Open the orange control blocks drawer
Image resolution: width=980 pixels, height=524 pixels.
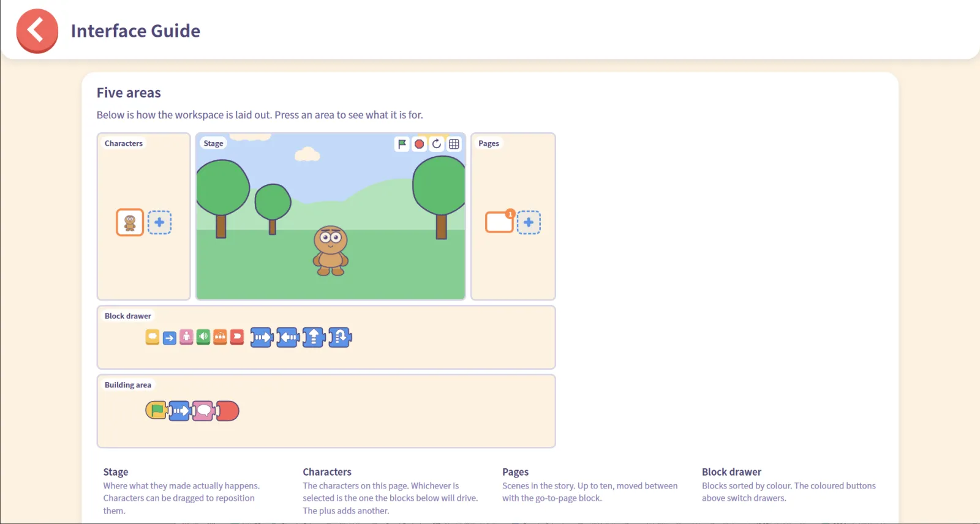(x=220, y=337)
